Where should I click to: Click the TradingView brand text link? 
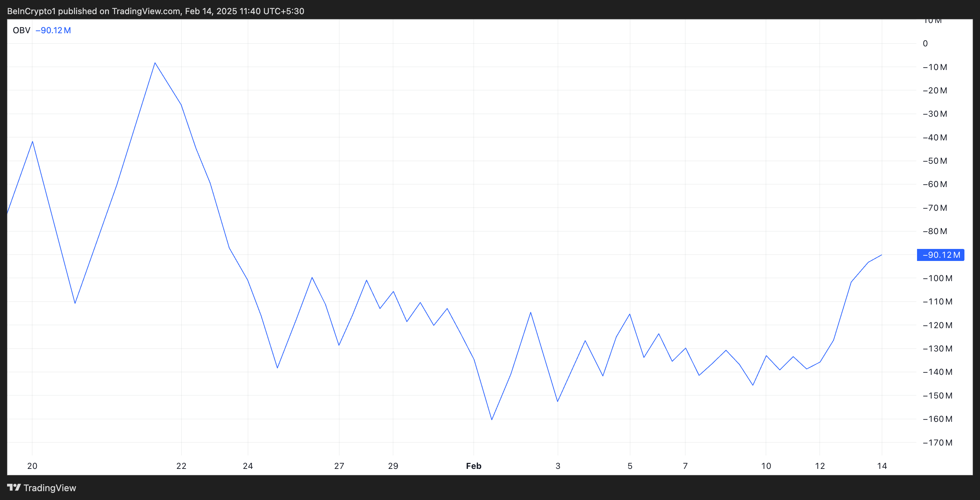point(50,488)
